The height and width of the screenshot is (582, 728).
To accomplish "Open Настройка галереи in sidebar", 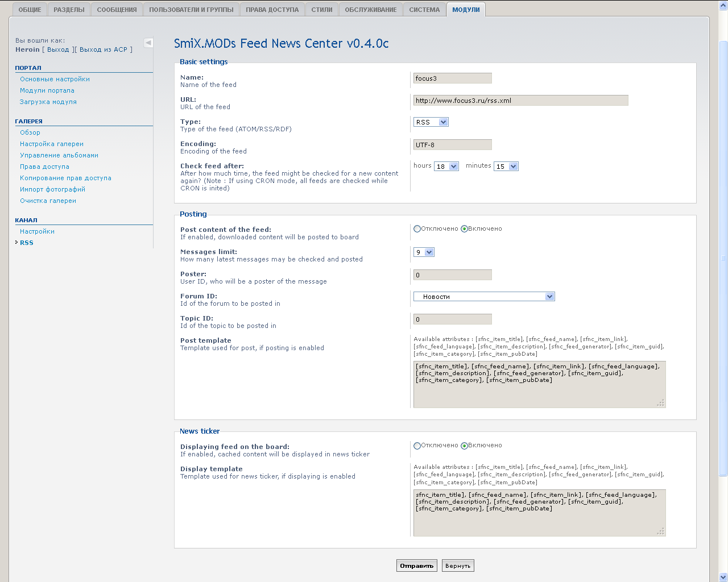I will (52, 144).
